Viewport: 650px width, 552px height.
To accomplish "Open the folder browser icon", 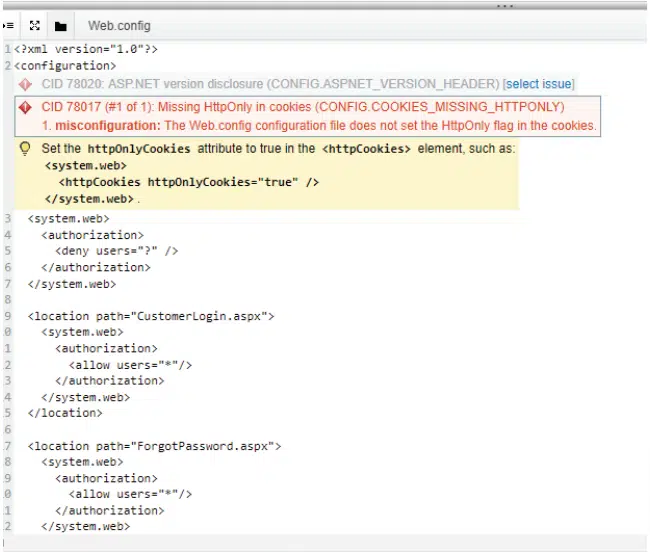I will pyautogui.click(x=61, y=27).
